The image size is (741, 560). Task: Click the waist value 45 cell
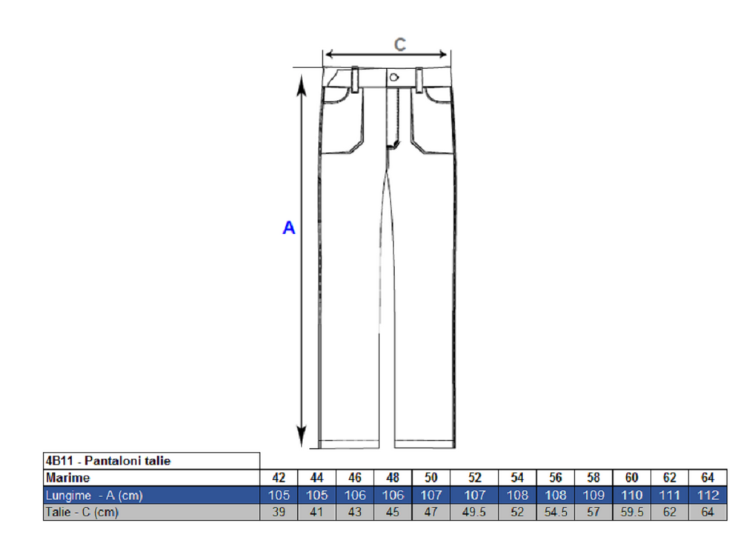(x=393, y=512)
